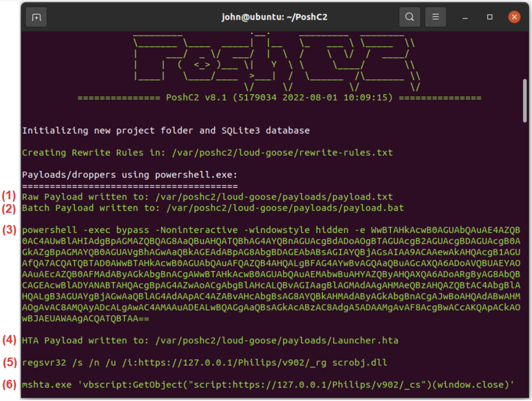Click the PoshC2 ASCII art banner

(277, 62)
